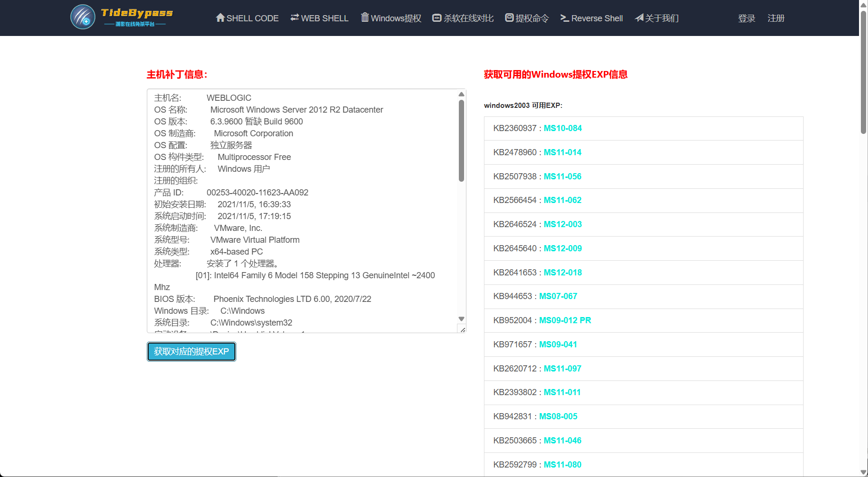Click the TideBypass logo
Viewport: 868px width, 477px height.
(x=122, y=17)
